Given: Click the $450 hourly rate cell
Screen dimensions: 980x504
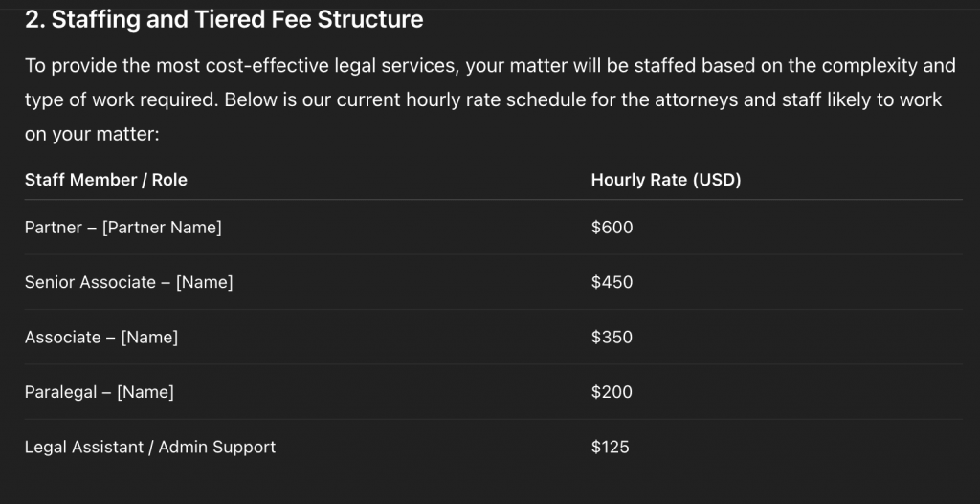Looking at the screenshot, I should [612, 282].
